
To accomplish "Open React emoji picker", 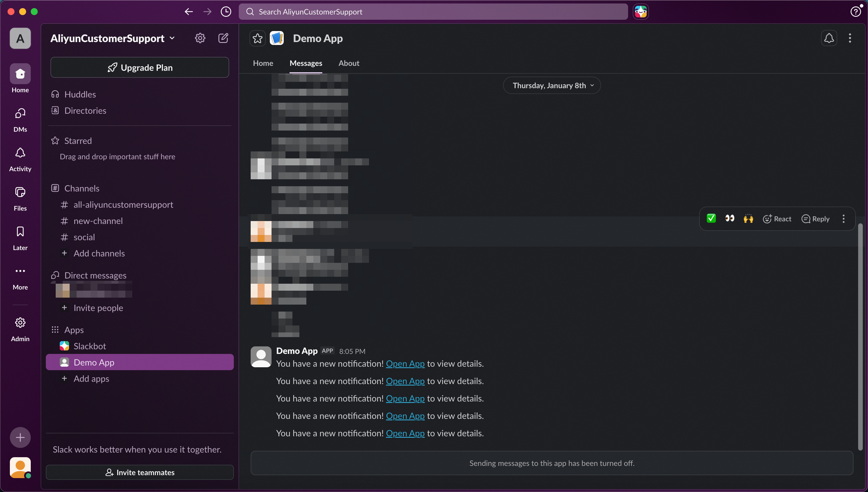I will pyautogui.click(x=777, y=219).
